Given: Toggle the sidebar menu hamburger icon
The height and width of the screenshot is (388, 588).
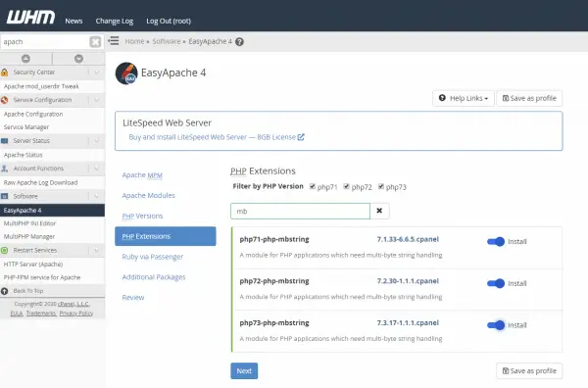Looking at the screenshot, I should pos(114,40).
